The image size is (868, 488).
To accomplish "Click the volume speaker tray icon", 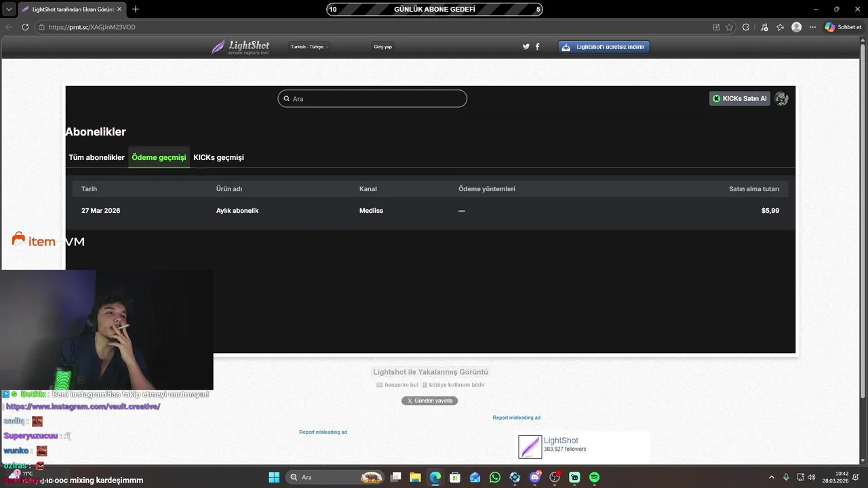I will click(x=812, y=477).
